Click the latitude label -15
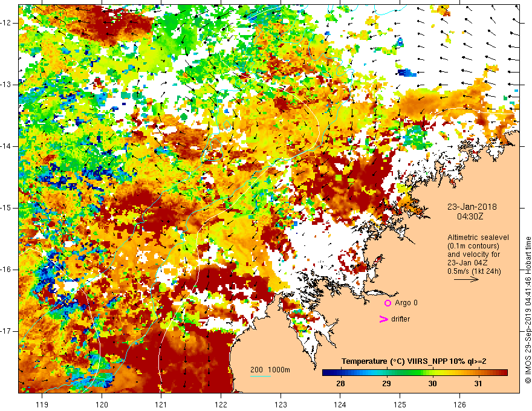The width and height of the screenshot is (532, 411). click(7, 208)
